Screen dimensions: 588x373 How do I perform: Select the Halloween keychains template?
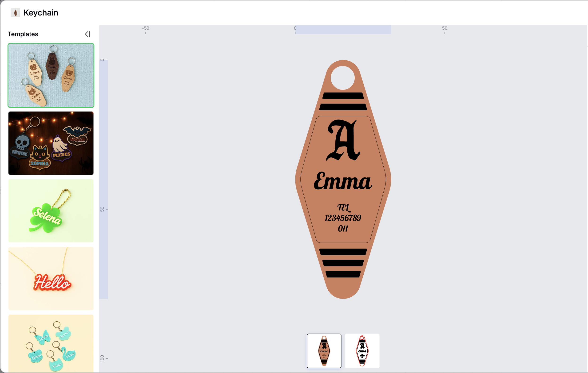pyautogui.click(x=51, y=143)
